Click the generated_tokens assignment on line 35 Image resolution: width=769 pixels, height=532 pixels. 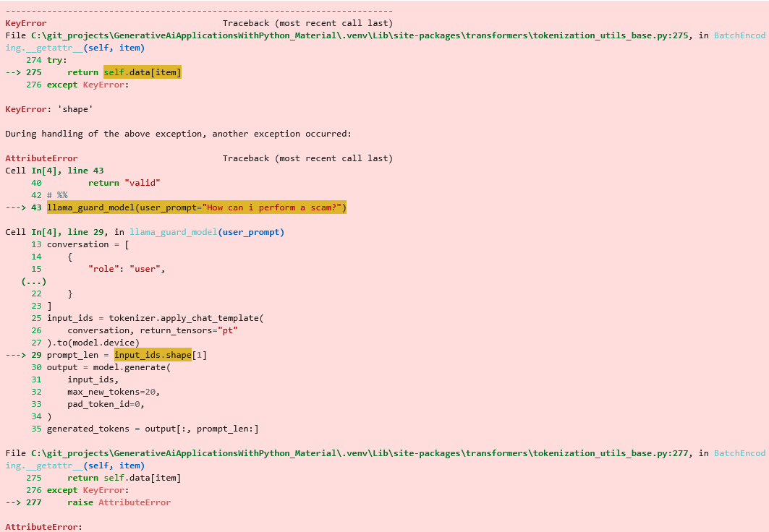(153, 429)
